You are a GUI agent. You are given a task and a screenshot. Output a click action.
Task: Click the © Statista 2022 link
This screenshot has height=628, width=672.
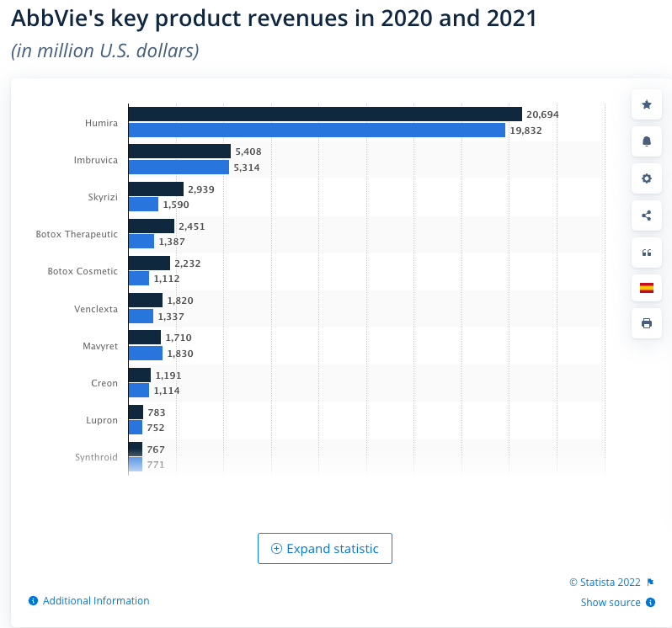pos(605,583)
